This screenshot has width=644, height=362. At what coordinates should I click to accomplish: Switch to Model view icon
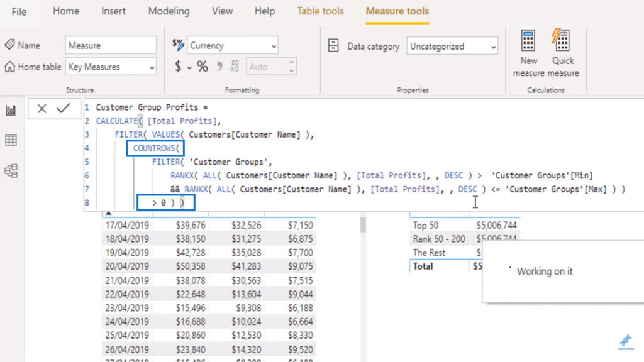11,170
